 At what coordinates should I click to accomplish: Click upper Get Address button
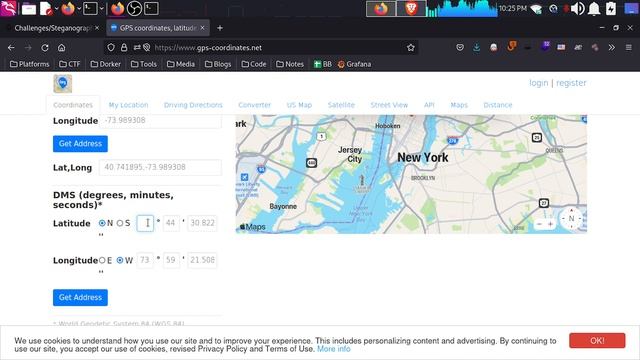coord(80,144)
